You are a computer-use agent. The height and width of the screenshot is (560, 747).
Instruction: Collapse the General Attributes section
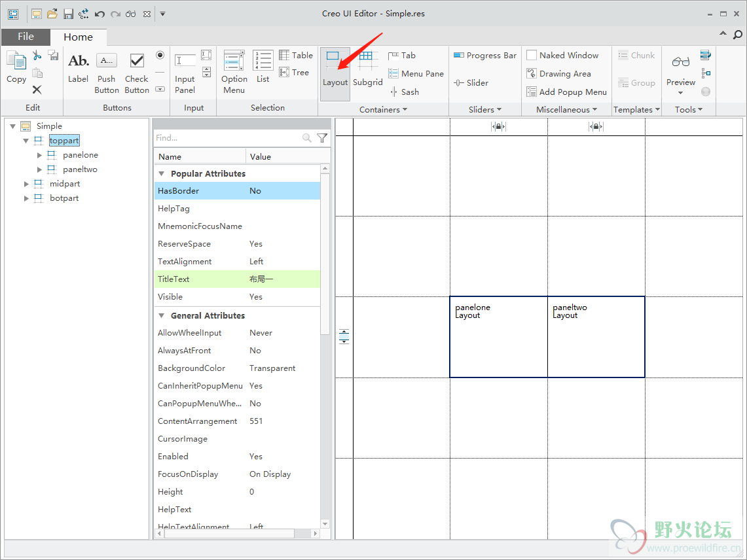tap(162, 316)
